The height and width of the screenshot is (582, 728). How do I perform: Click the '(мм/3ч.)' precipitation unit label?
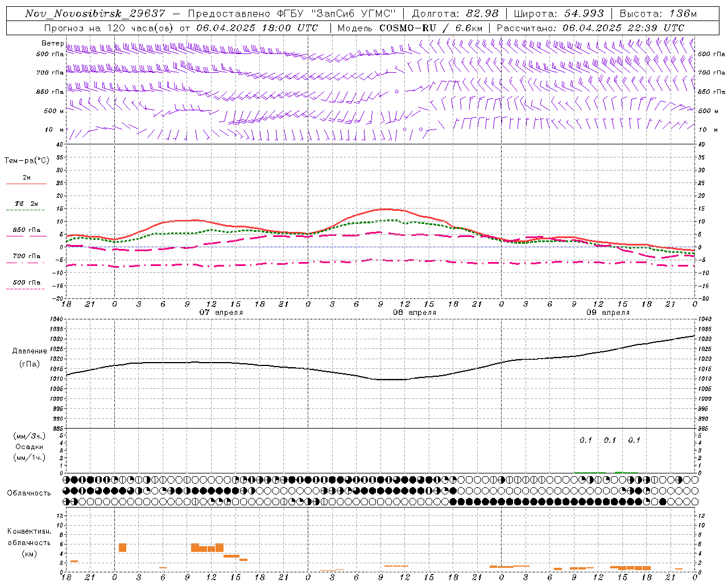(x=30, y=436)
